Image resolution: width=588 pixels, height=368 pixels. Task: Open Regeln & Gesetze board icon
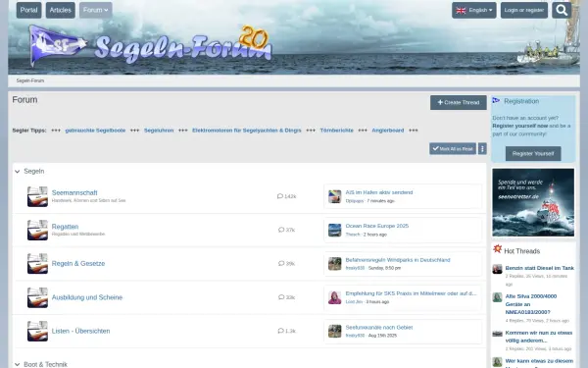[x=37, y=264]
